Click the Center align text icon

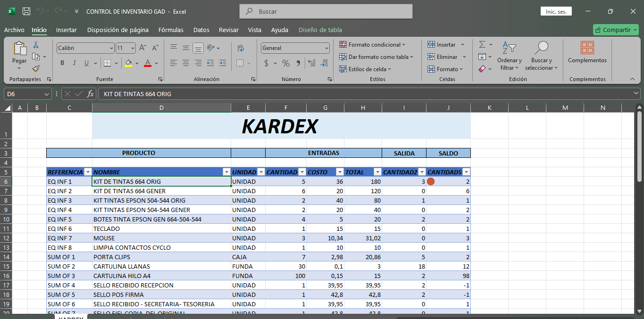(x=186, y=63)
